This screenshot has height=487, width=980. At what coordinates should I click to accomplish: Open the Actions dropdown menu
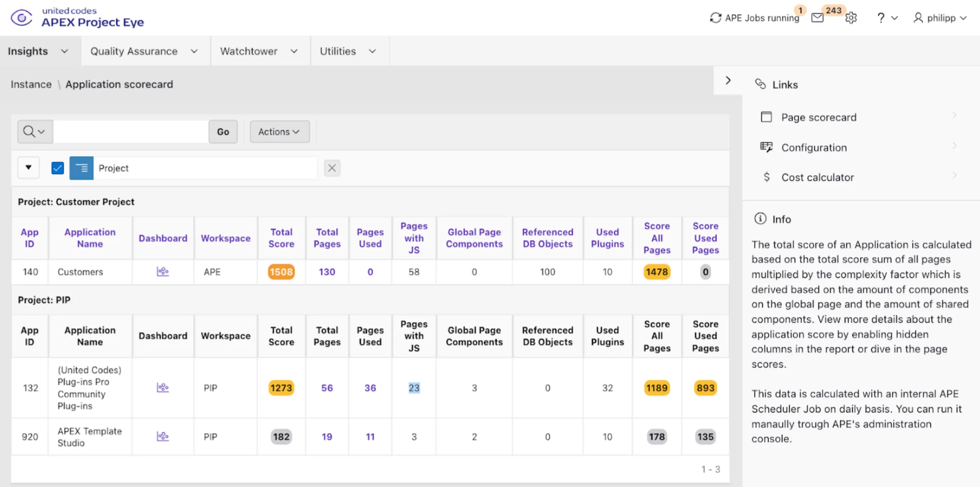coord(279,131)
